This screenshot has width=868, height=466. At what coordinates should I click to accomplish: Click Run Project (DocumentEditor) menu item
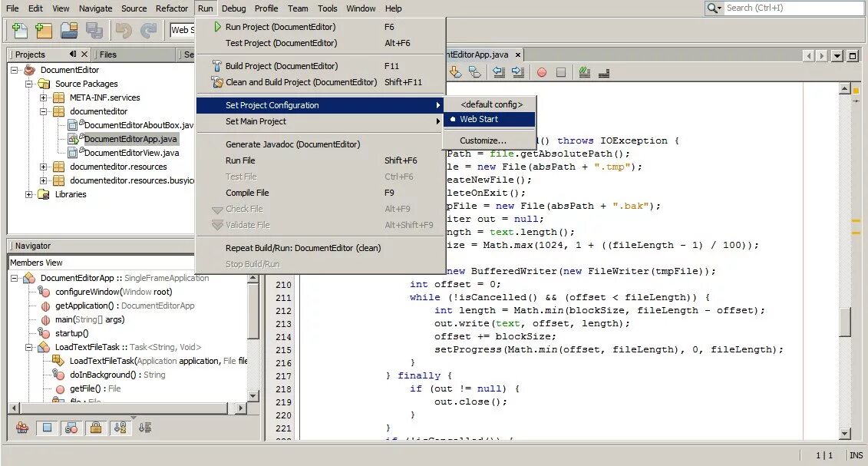click(x=321, y=27)
